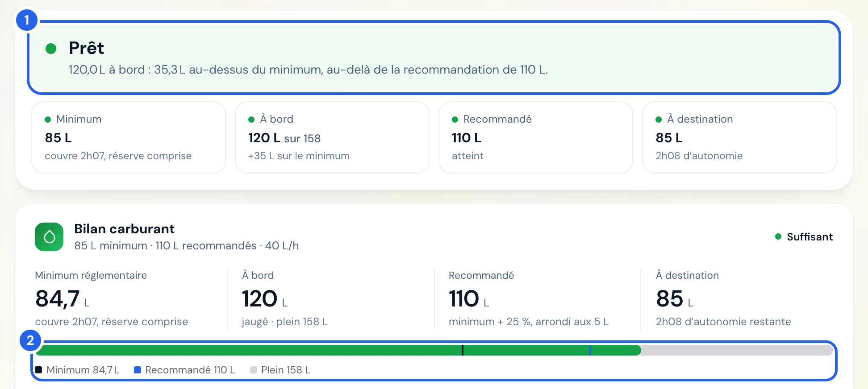Select the "Bilan carburant" heading

(x=124, y=229)
